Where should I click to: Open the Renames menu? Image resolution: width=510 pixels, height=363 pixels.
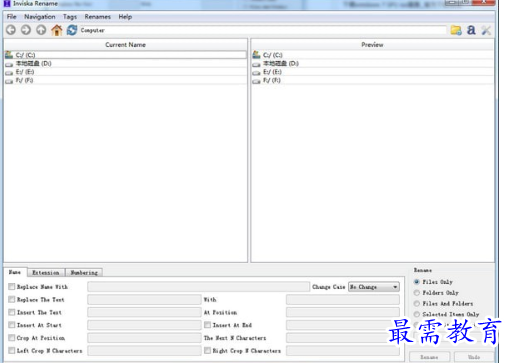click(x=97, y=17)
